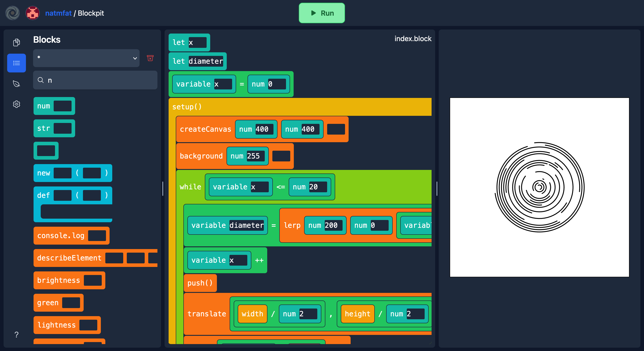Viewport: 644px width, 351px height.
Task: Click the canvas preview output
Action: click(x=540, y=187)
